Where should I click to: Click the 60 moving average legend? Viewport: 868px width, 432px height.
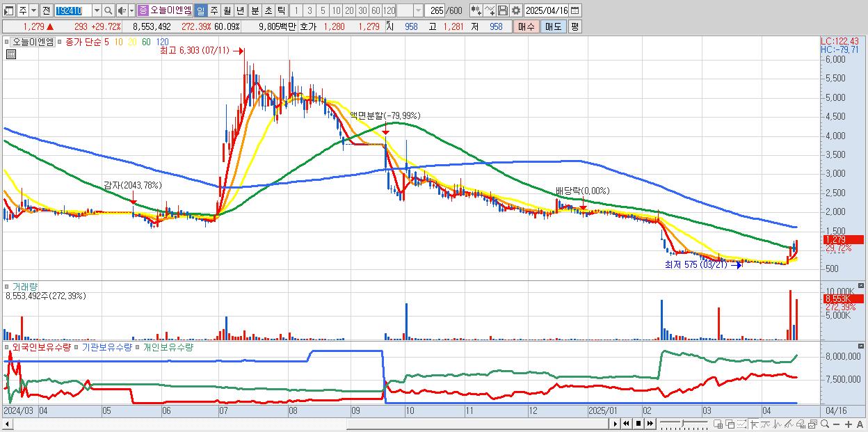145,42
